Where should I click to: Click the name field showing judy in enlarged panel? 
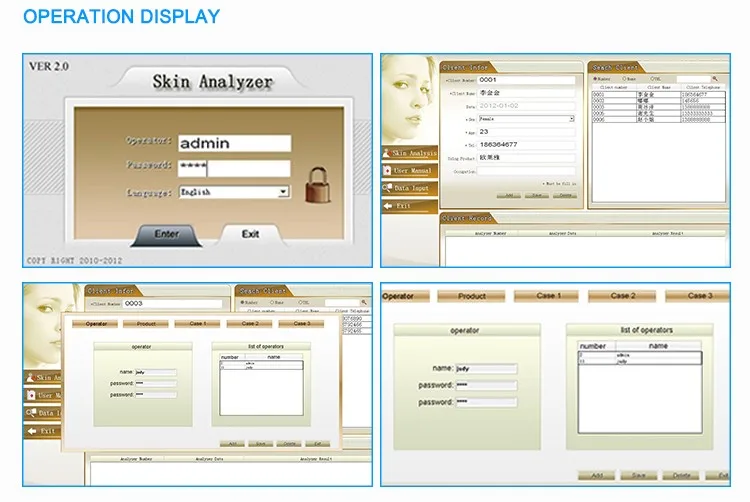click(486, 369)
